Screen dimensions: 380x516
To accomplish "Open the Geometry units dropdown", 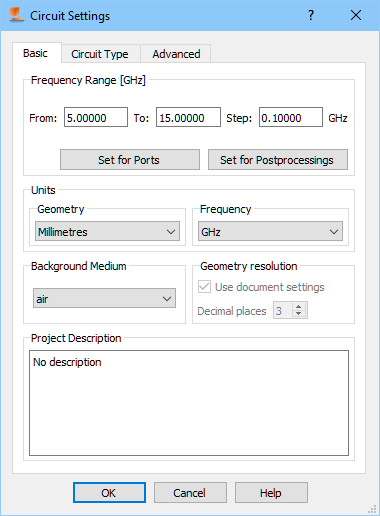I will (x=107, y=231).
